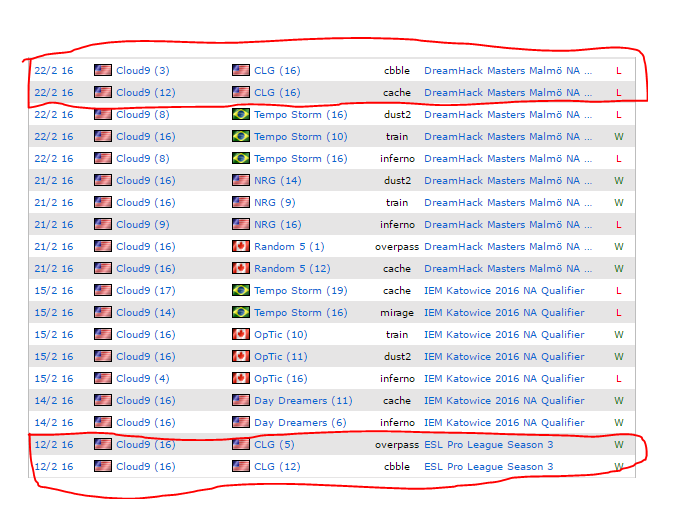Click Canada flag beside OpTic (16)
The width and height of the screenshot is (680, 526).
(x=241, y=378)
